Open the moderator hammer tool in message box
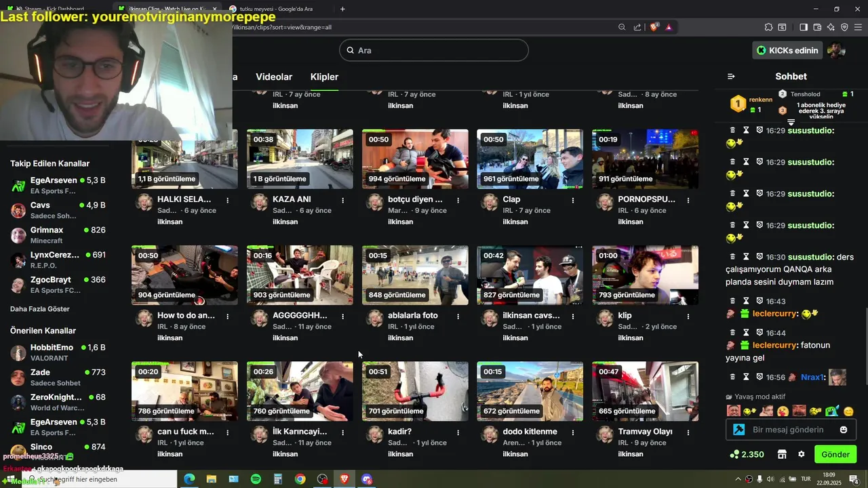The image size is (868, 488). click(x=739, y=430)
